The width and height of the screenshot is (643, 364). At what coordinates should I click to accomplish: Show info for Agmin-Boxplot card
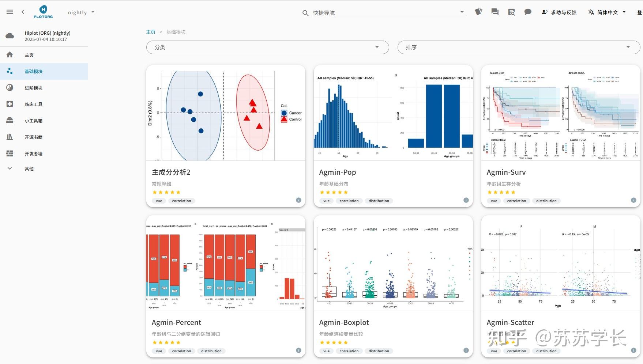(x=466, y=350)
